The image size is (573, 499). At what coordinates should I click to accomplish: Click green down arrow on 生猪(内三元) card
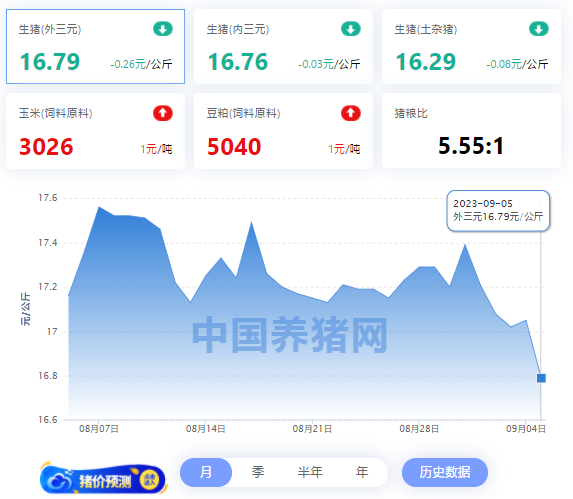pyautogui.click(x=351, y=29)
